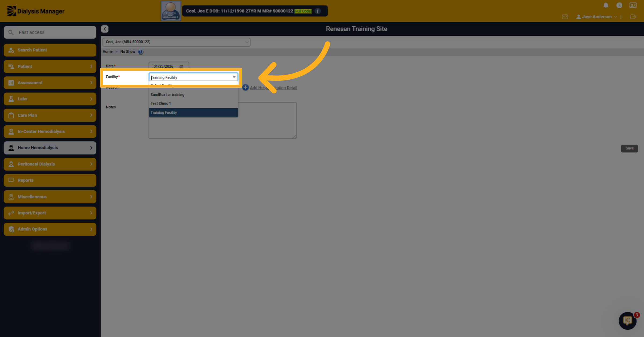Click the notification bell icon
This screenshot has height=337, width=644.
pos(606,5)
